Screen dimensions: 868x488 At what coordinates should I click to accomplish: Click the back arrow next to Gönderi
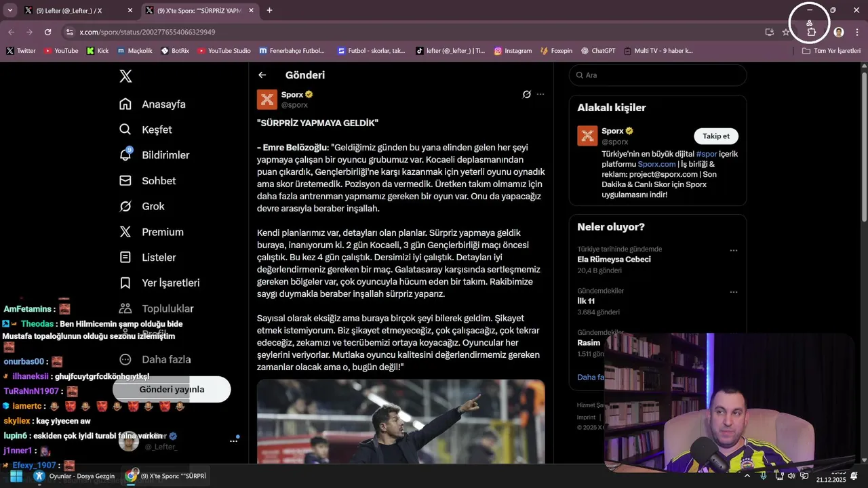[x=262, y=75]
